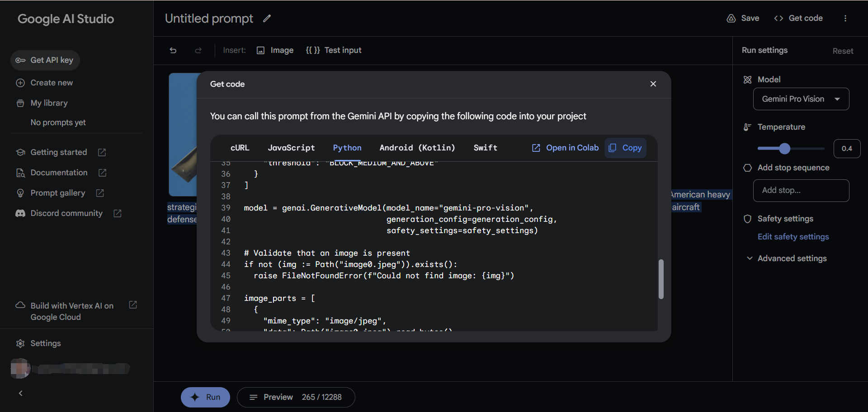Viewport: 868px width, 412px height.
Task: Click the Preview token count button
Action: 296,397
